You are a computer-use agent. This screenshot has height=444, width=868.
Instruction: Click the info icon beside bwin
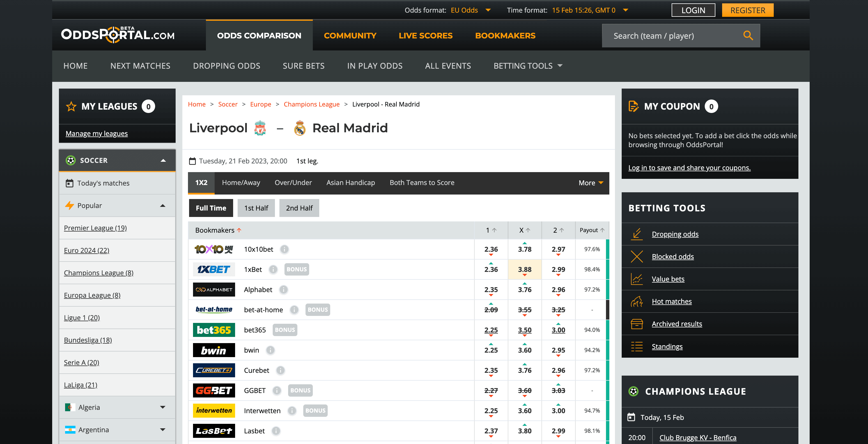pos(270,350)
